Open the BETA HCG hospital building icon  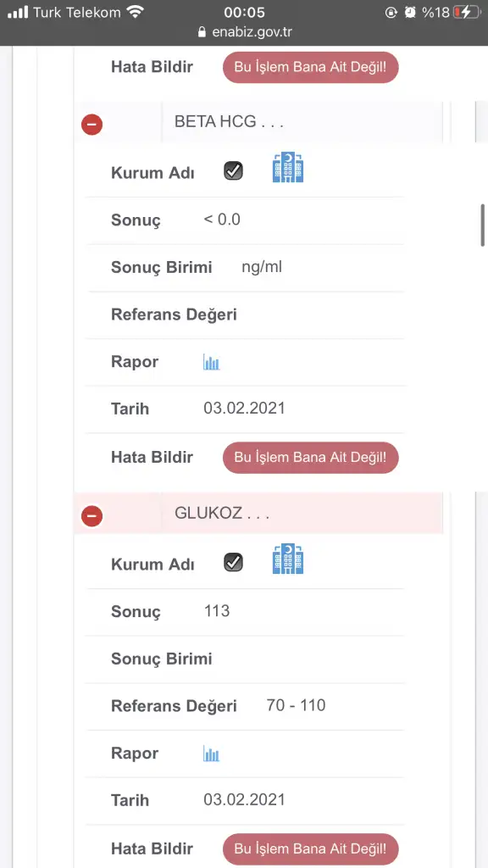[288, 168]
